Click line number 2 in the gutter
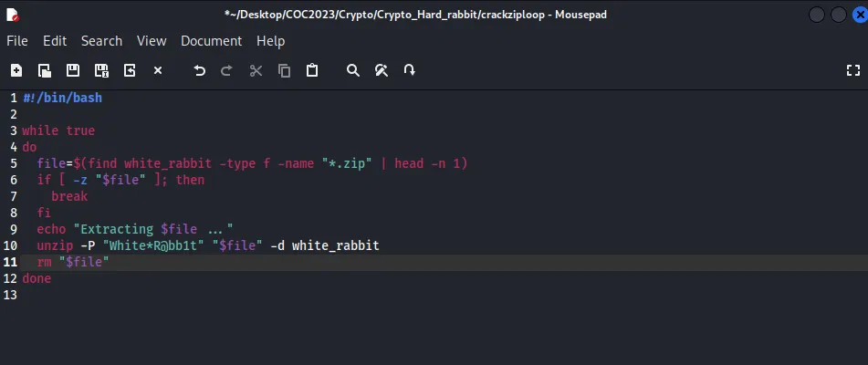 click(14, 114)
